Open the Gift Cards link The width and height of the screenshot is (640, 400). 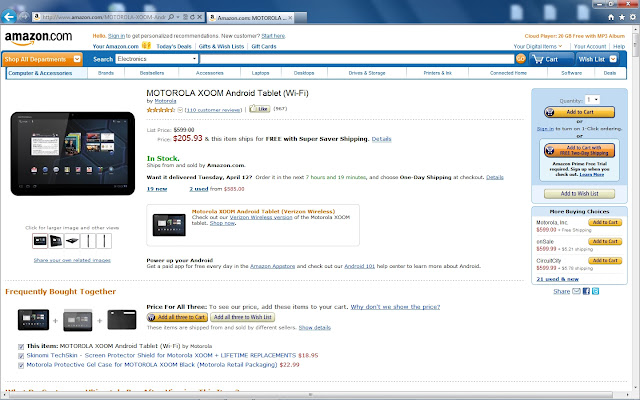(x=264, y=47)
